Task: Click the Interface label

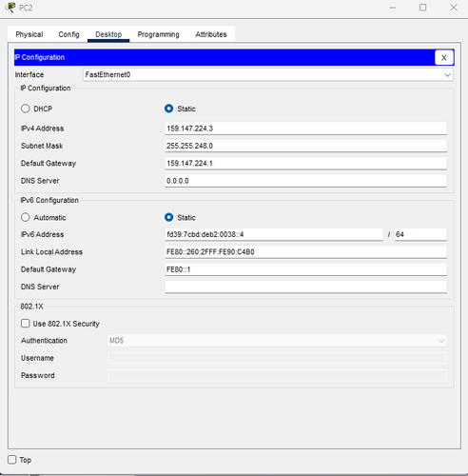Action: coord(29,75)
